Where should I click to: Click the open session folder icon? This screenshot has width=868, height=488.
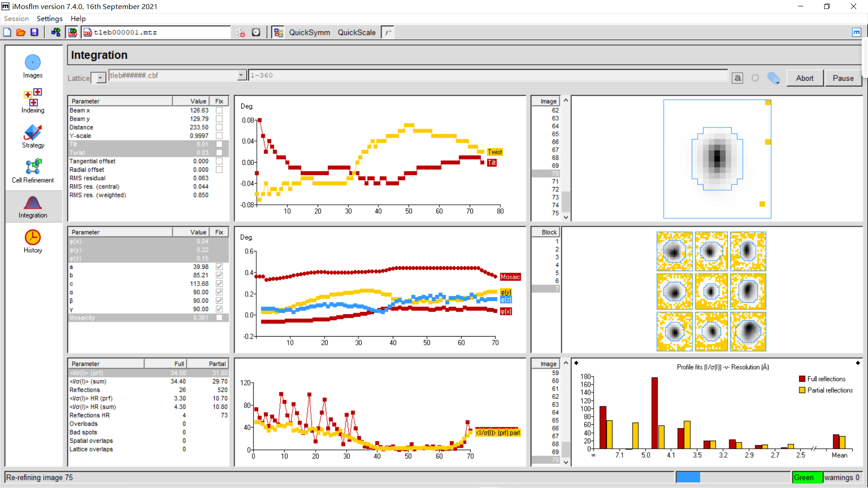(x=21, y=32)
